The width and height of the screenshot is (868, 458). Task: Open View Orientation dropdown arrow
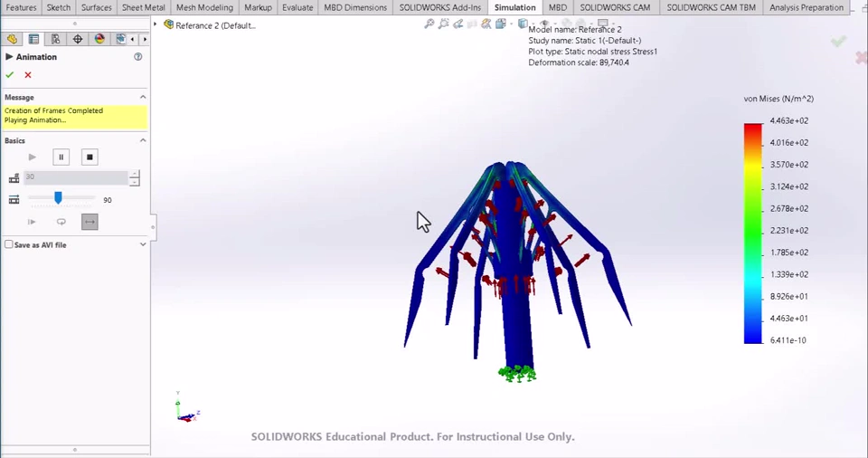coord(511,24)
